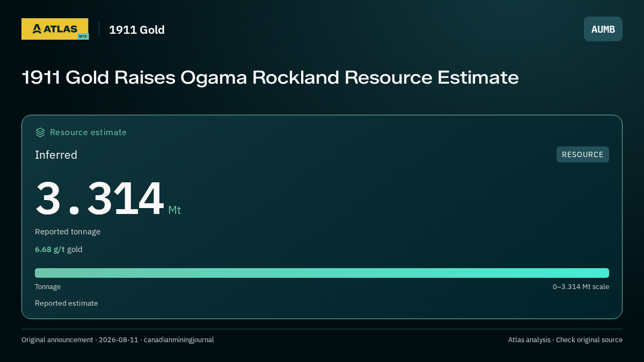Click the 0–3.314 Mt scale text

tap(581, 287)
